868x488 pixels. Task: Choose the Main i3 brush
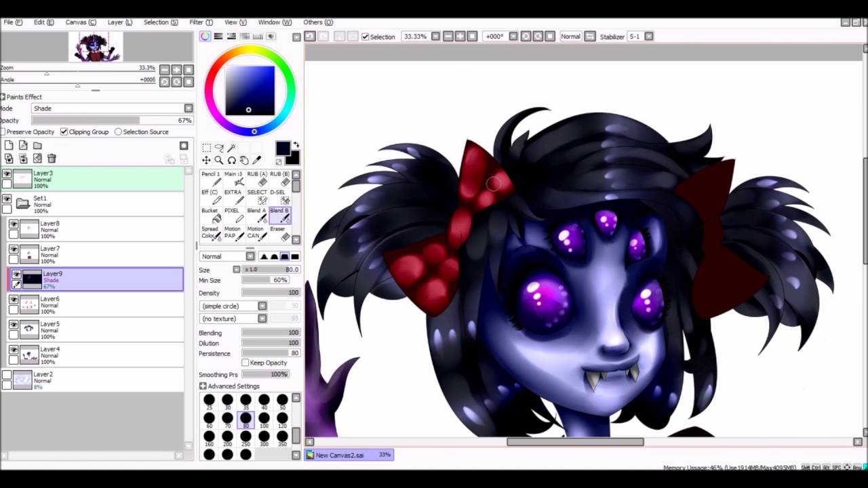[233, 179]
